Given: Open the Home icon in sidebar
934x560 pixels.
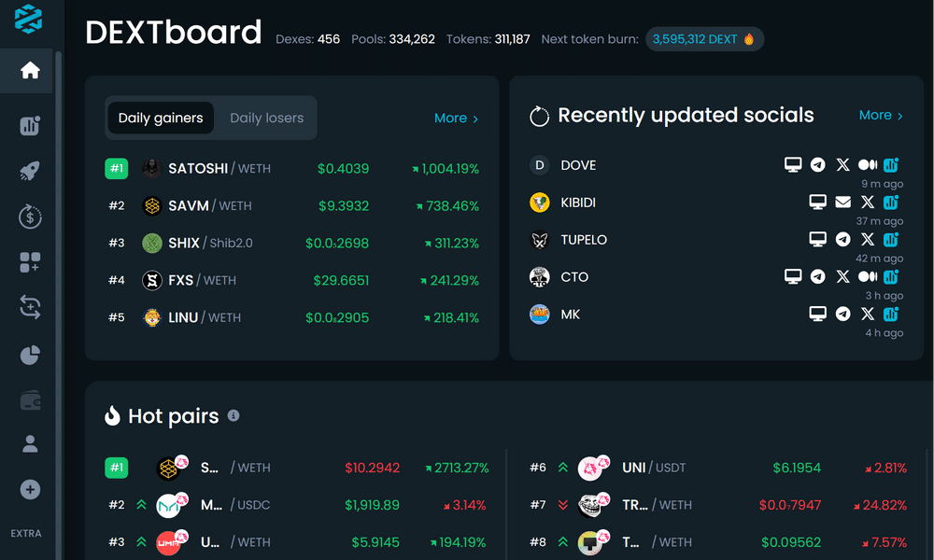Looking at the screenshot, I should tap(30, 70).
